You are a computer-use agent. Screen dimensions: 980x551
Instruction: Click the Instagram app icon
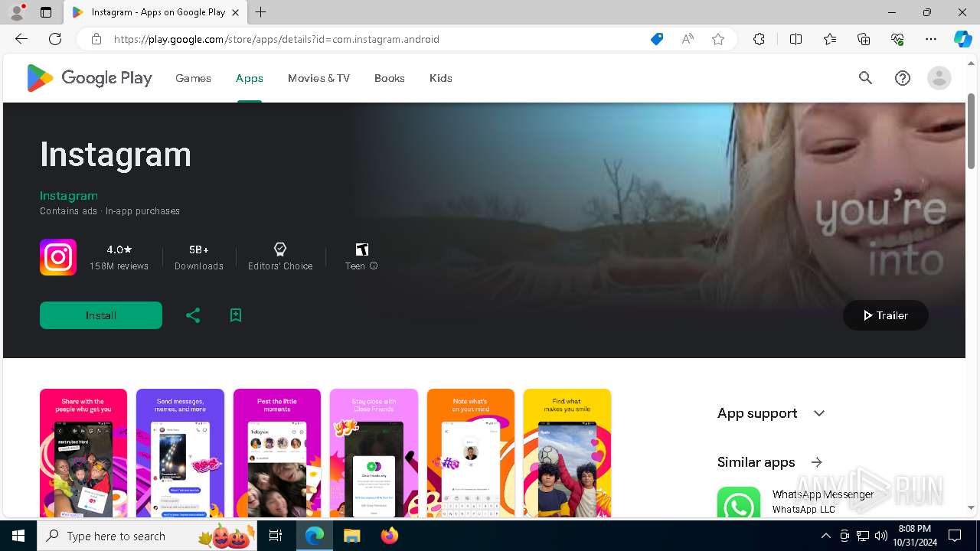point(58,257)
